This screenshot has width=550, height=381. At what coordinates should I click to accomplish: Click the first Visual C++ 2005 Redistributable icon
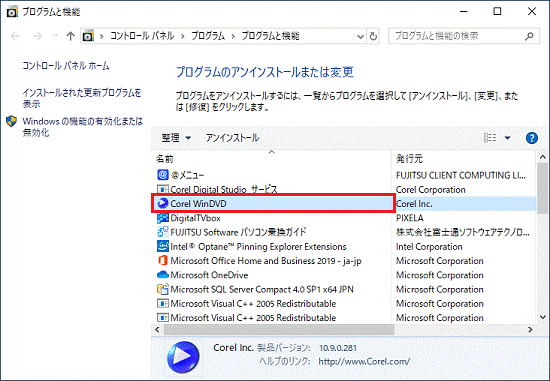[x=163, y=303]
